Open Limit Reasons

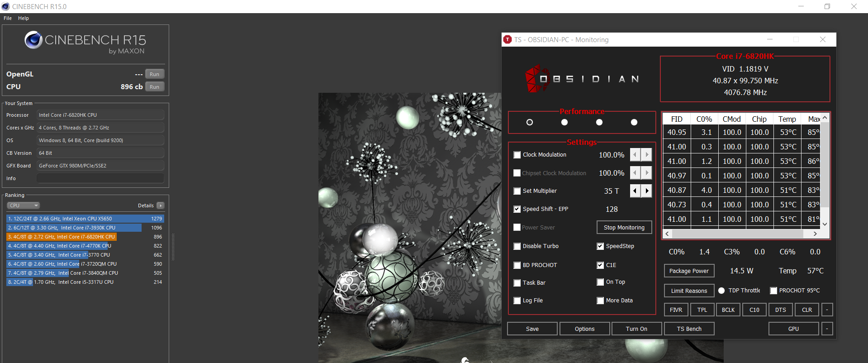point(689,291)
